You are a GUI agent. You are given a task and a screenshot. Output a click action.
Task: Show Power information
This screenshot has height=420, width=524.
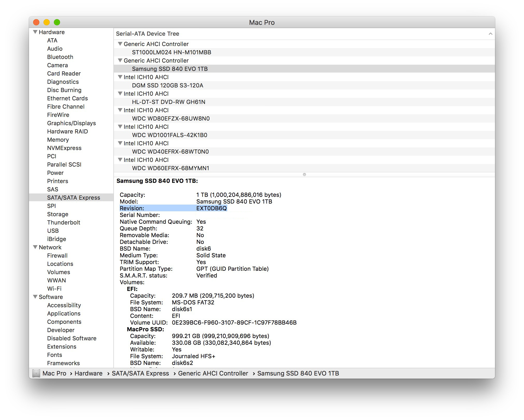pyautogui.click(x=55, y=173)
